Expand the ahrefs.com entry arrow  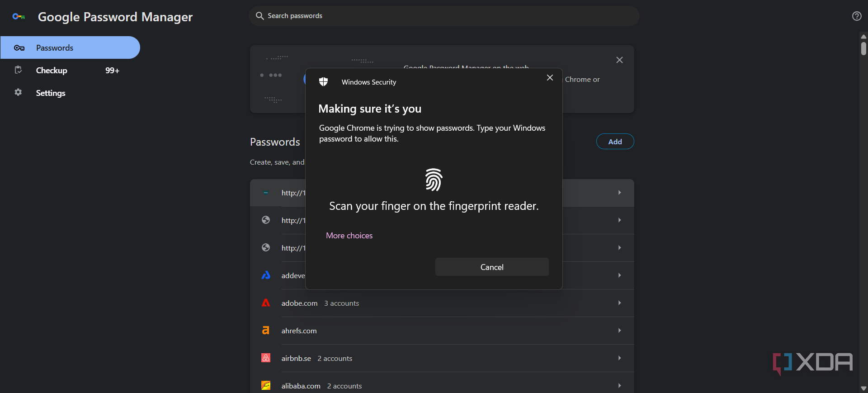[619, 331]
